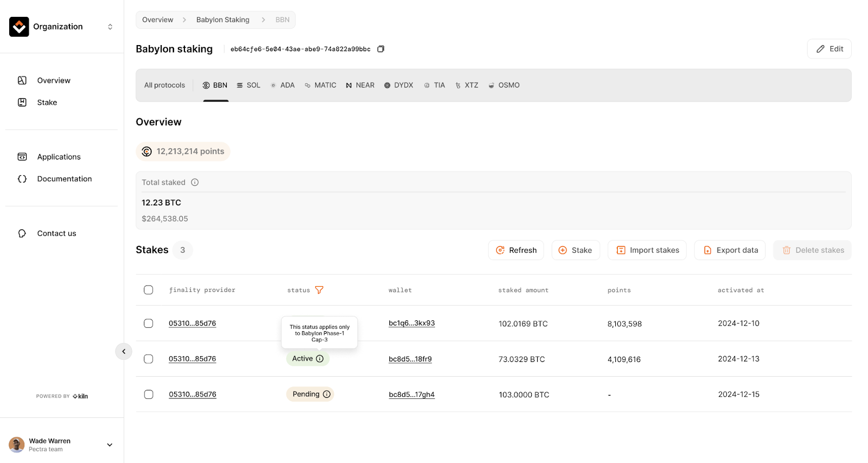
Task: Switch to the DYDX protocol tab
Action: tap(399, 85)
